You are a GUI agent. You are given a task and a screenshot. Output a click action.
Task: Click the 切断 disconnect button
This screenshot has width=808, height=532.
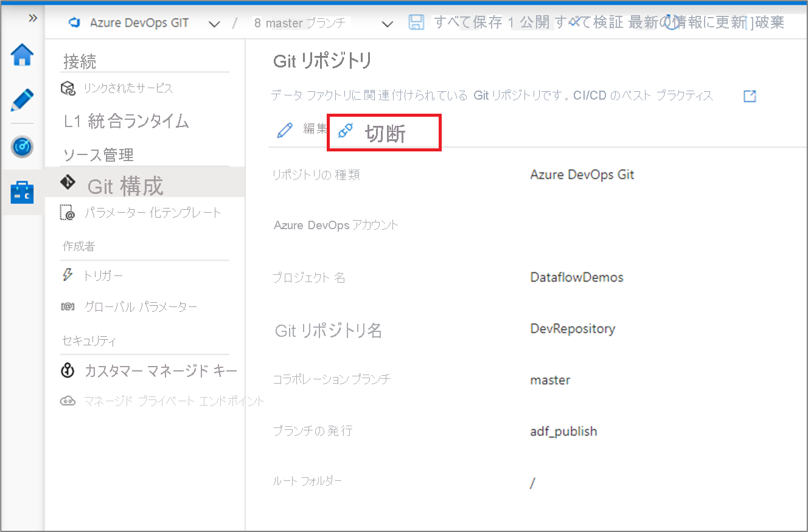tap(384, 133)
